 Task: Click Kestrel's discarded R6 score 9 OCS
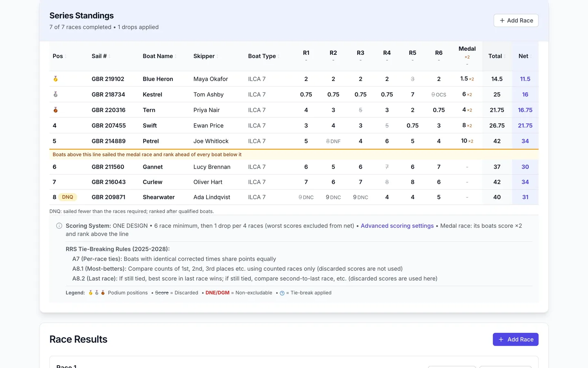439,95
